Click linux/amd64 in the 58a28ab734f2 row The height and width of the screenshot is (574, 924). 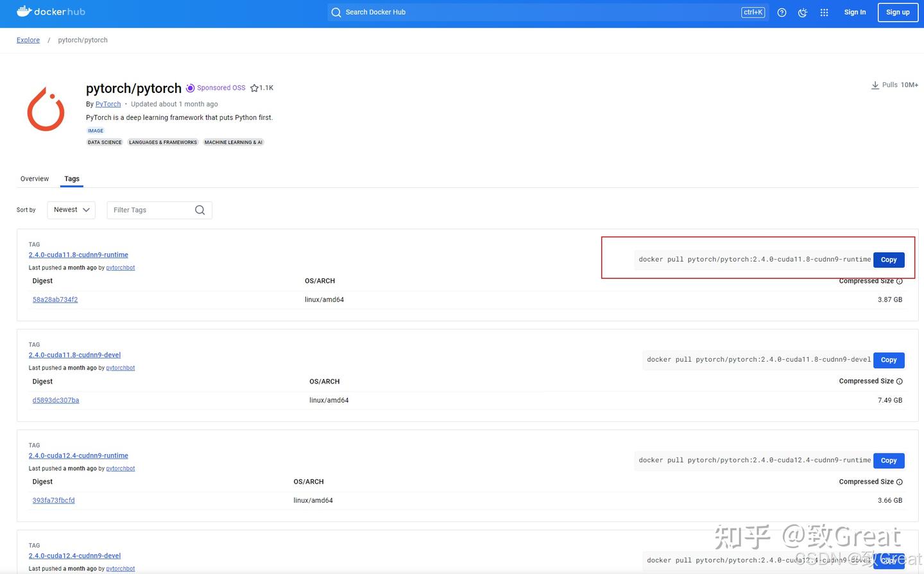[324, 300]
